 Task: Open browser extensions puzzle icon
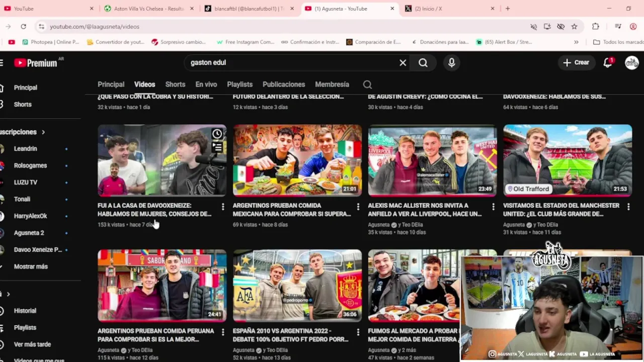(x=596, y=26)
